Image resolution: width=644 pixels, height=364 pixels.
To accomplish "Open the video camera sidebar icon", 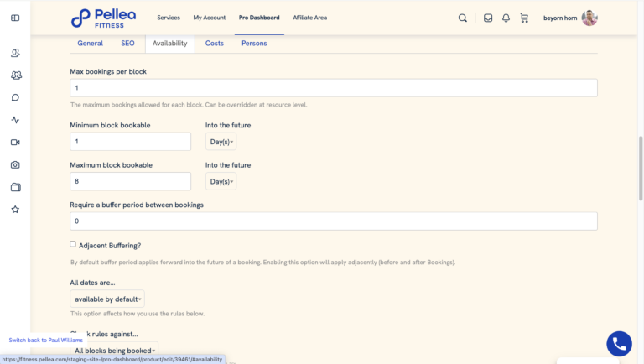I will point(15,142).
